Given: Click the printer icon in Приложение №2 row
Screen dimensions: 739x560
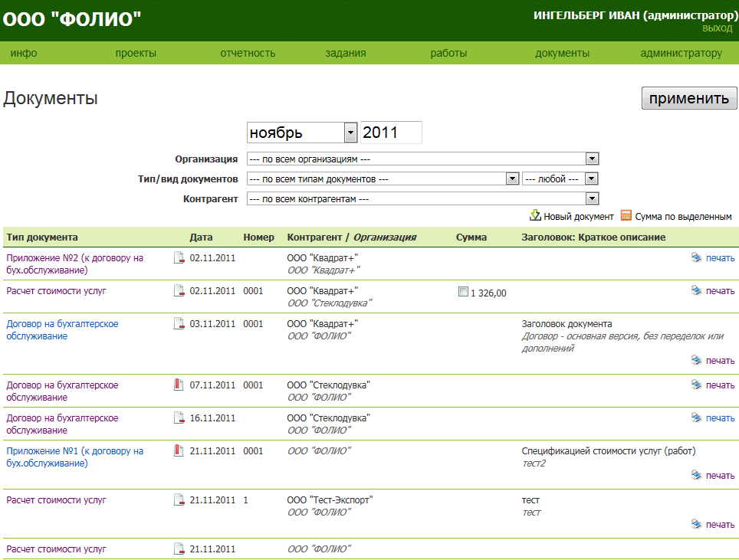Looking at the screenshot, I should (696, 257).
